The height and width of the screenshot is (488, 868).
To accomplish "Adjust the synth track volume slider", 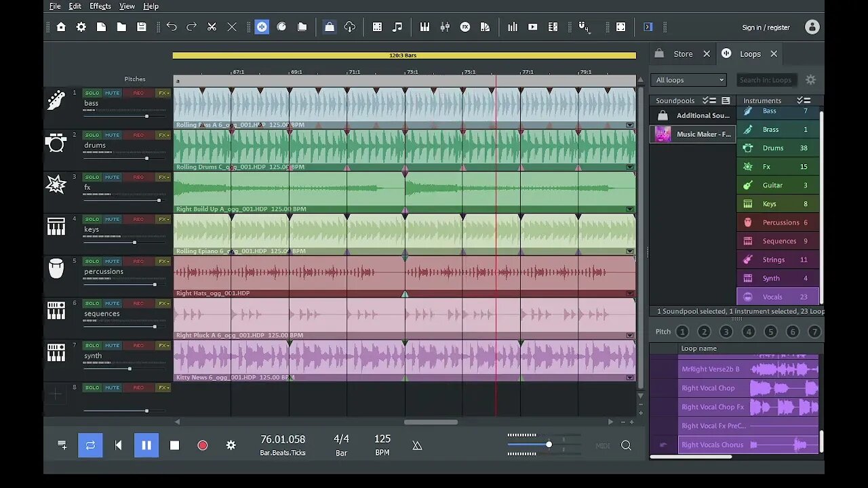I will 130,369.
